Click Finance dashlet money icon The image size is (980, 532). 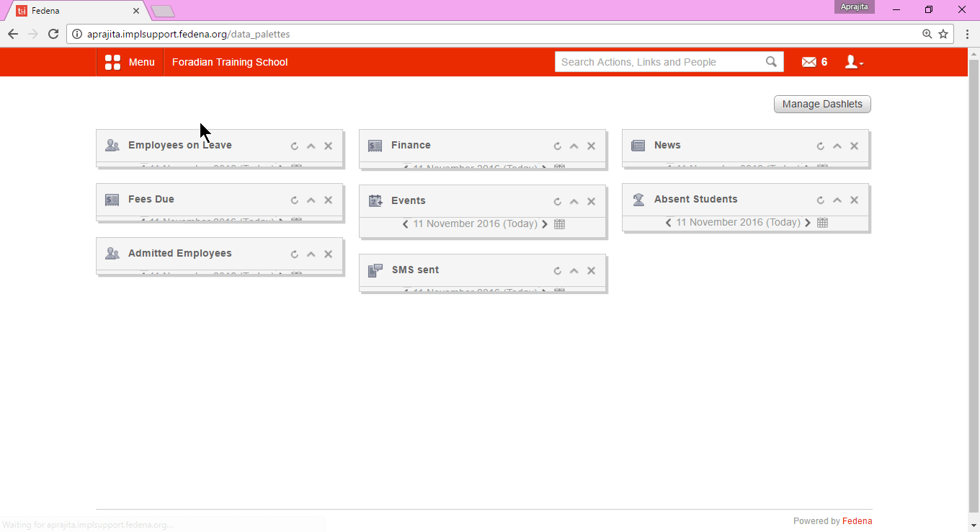click(x=375, y=146)
